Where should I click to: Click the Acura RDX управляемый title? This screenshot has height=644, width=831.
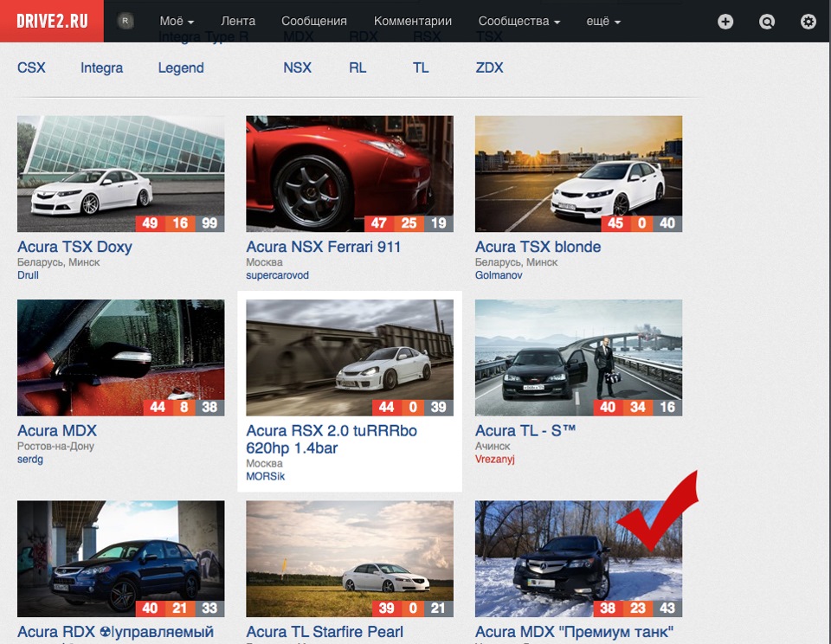click(115, 632)
